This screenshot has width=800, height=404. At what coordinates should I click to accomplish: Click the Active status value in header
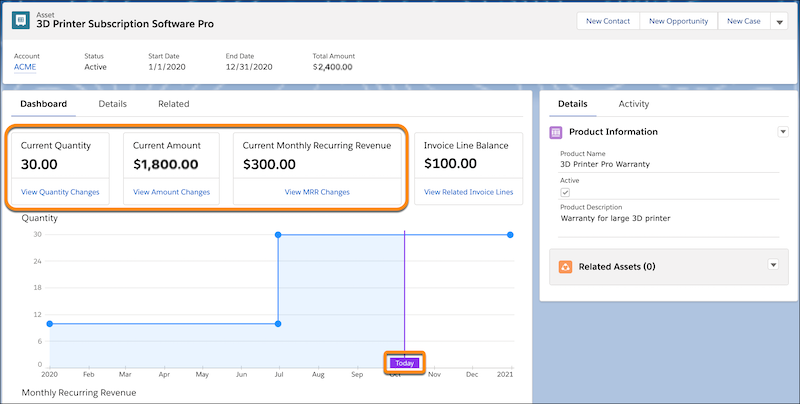tap(95, 67)
